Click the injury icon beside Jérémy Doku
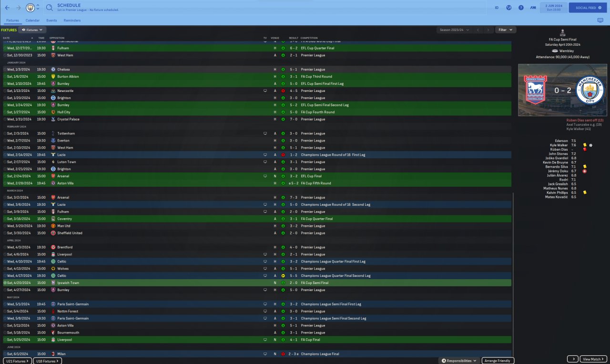The image size is (610, 364). click(585, 171)
